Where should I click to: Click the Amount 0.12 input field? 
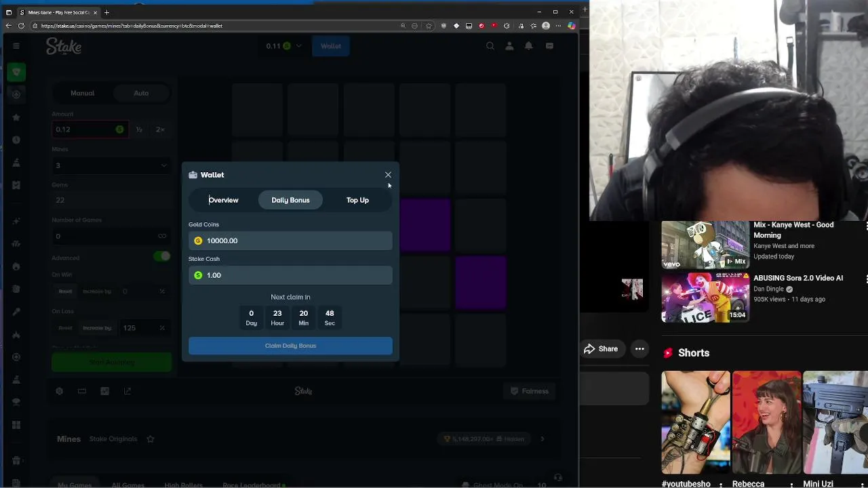pos(89,129)
